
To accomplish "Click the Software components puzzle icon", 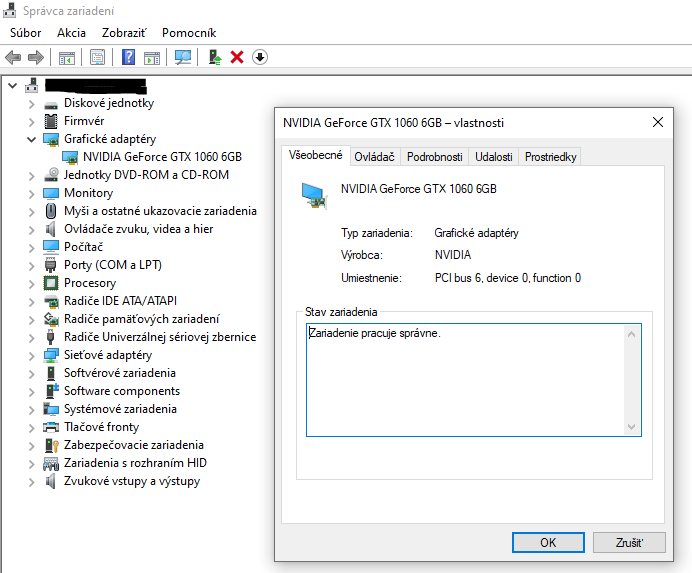I will 52,391.
